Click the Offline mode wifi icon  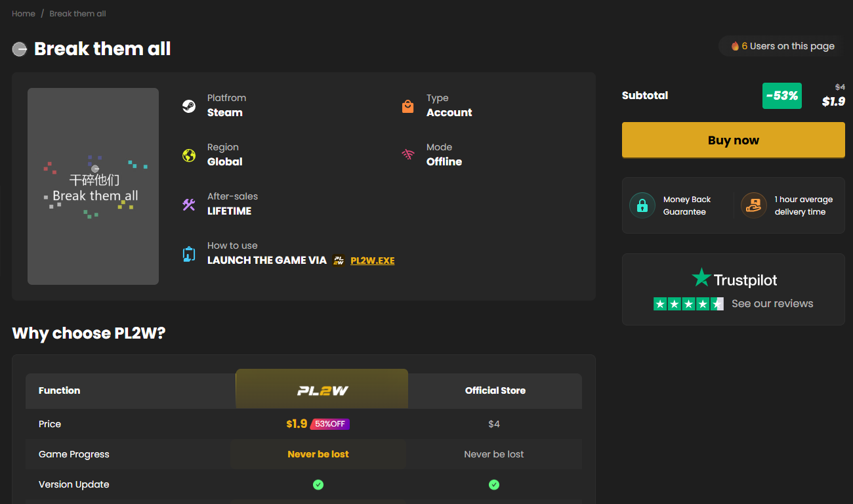pyautogui.click(x=408, y=155)
